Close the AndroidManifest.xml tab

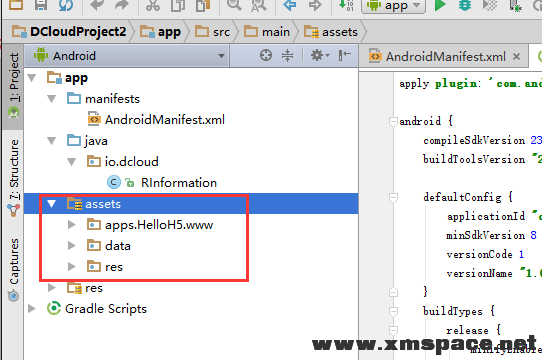pyautogui.click(x=516, y=56)
